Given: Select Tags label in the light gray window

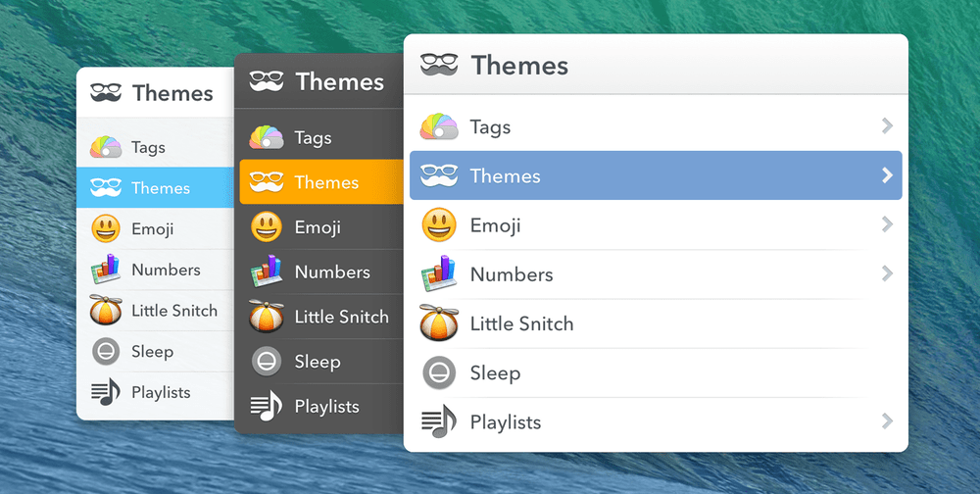Looking at the screenshot, I should pos(148,148).
